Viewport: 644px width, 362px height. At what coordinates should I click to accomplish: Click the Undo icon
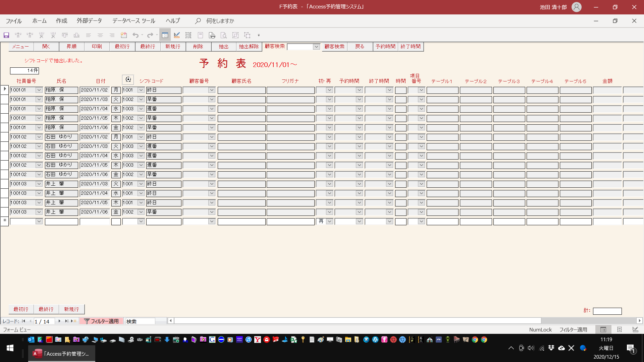click(x=136, y=35)
